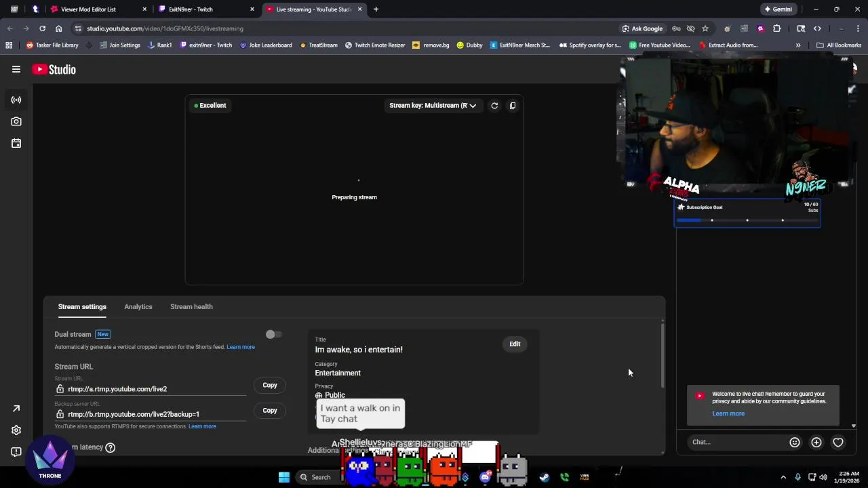Reload the page in Chrome

pyautogui.click(x=42, y=28)
